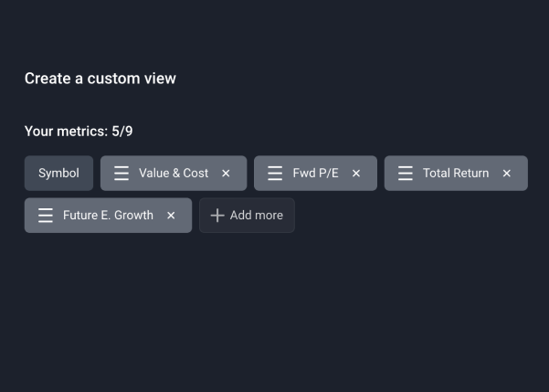Click the plus icon beside Add more
Image resolution: width=549 pixels, height=392 pixels.
[217, 216]
